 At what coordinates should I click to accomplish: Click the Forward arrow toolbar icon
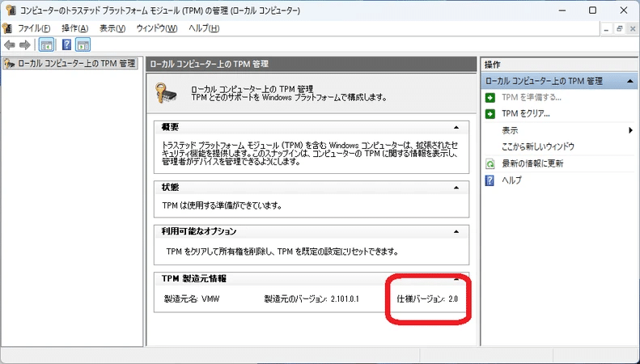click(x=25, y=44)
